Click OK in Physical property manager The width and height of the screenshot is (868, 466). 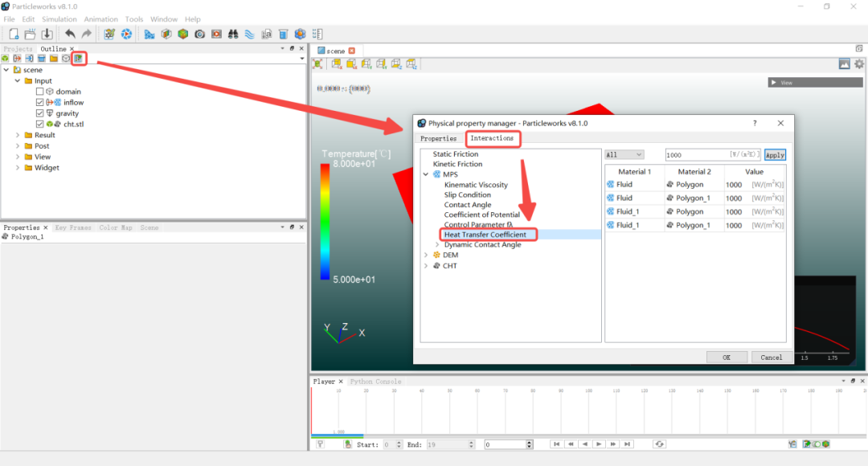(x=727, y=357)
